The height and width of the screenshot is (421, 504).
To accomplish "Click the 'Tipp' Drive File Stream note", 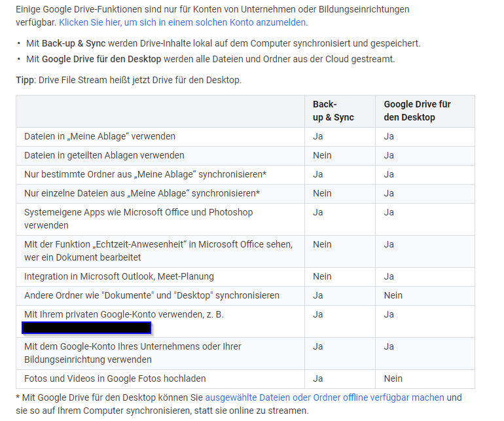I will [128, 80].
